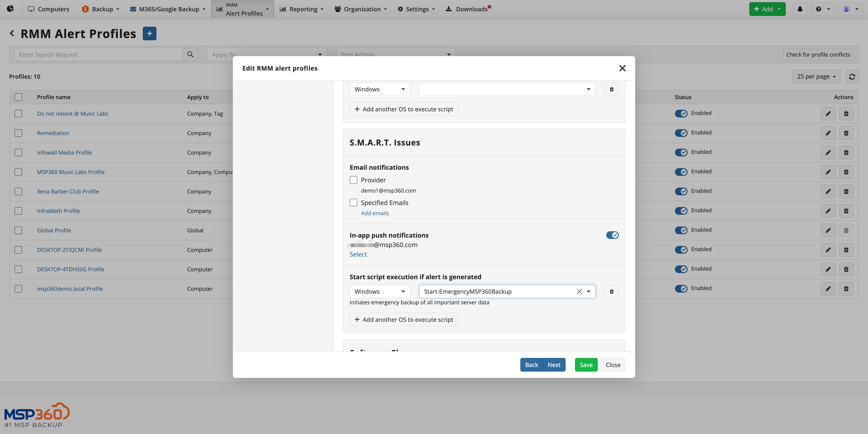Open the Reporting menu
Viewport: 868px width, 434px height.
click(302, 9)
